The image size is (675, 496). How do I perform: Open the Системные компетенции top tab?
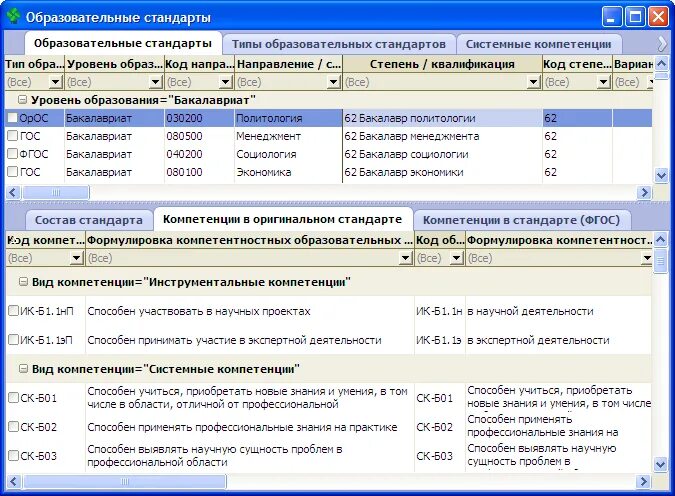coord(539,44)
